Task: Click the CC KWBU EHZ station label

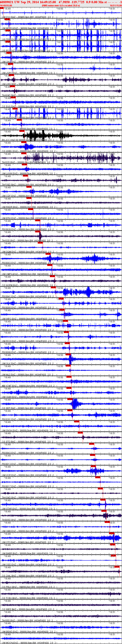Action: 28,151
